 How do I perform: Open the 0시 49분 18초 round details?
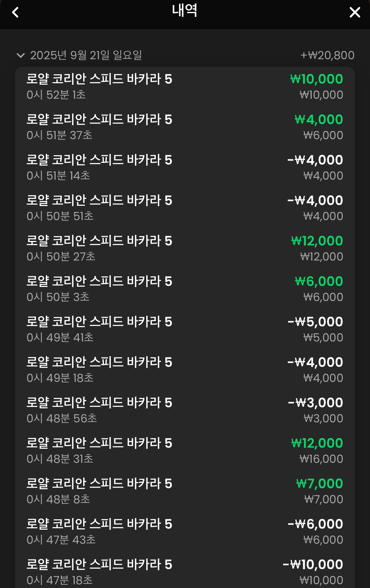click(x=185, y=370)
